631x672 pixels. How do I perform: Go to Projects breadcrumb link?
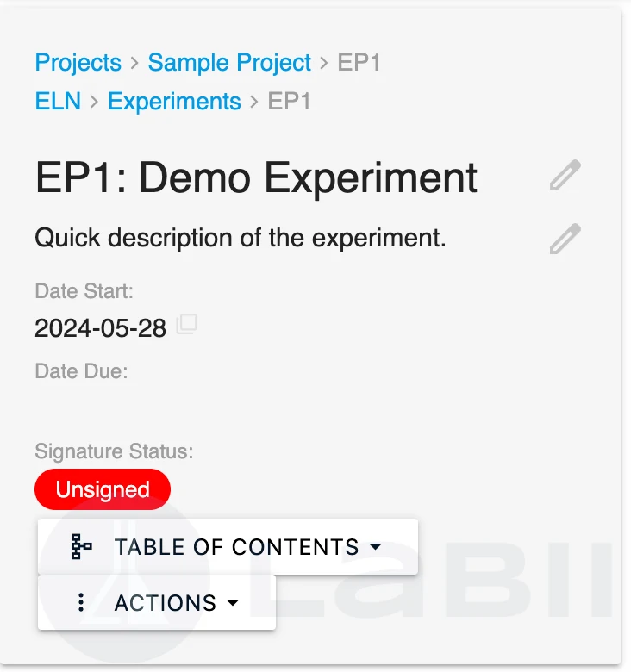click(x=78, y=63)
